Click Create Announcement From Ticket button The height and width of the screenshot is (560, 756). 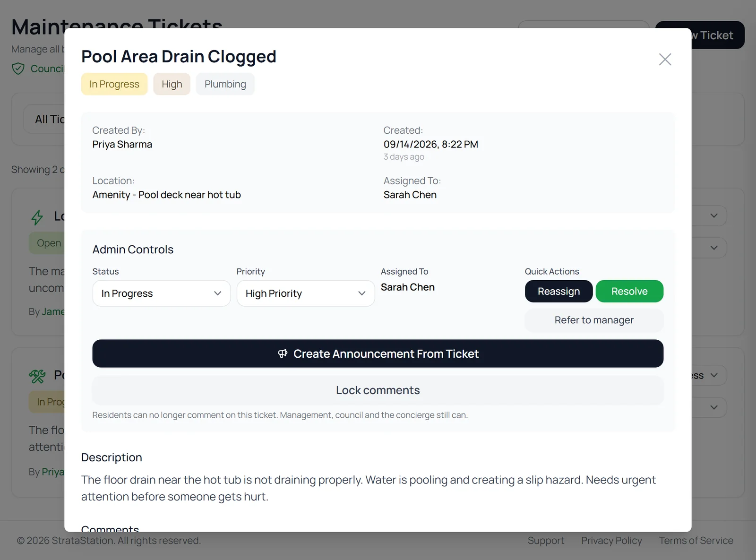click(378, 353)
